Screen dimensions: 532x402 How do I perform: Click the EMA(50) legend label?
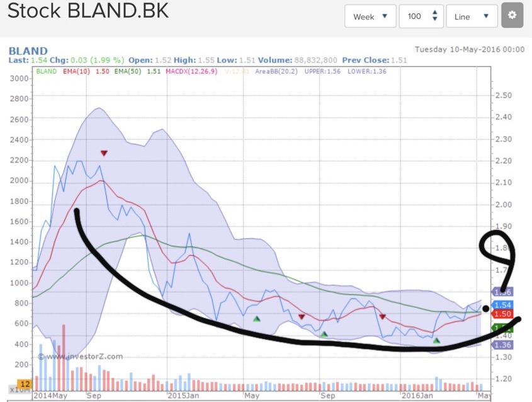click(x=128, y=71)
